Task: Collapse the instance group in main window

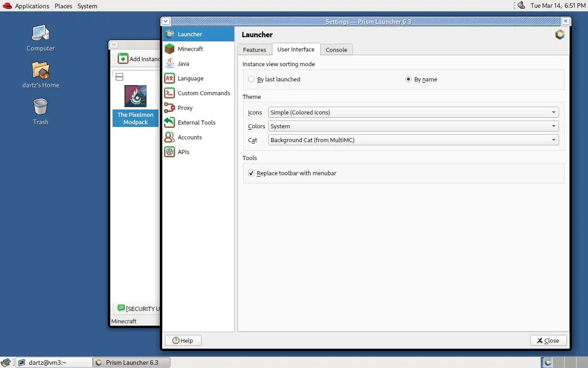Action: (119, 77)
